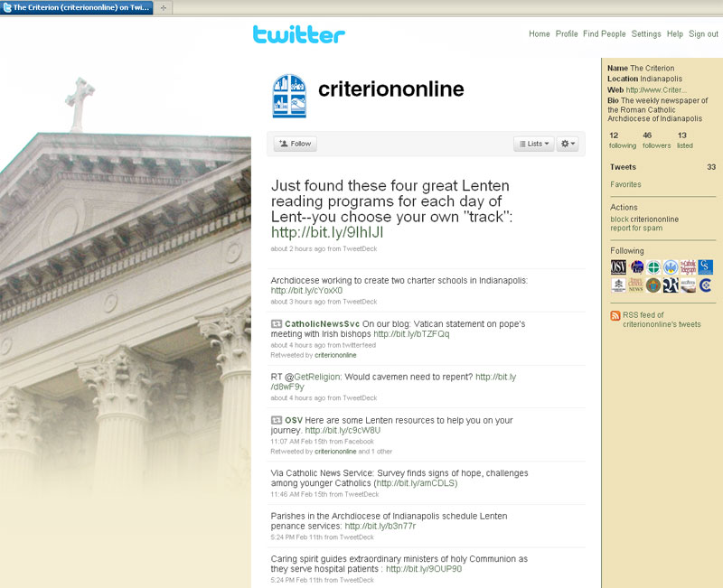Image resolution: width=723 pixels, height=588 pixels.
Task: Click the new tab plus button
Action: [x=164, y=8]
